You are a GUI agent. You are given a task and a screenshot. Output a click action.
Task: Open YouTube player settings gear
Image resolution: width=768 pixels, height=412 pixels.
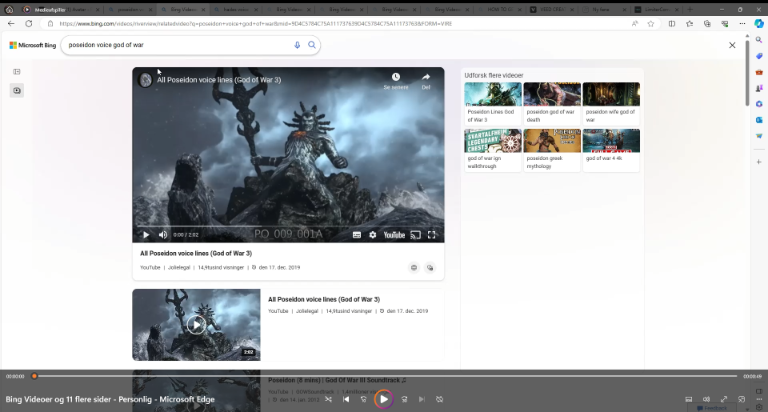(x=373, y=235)
